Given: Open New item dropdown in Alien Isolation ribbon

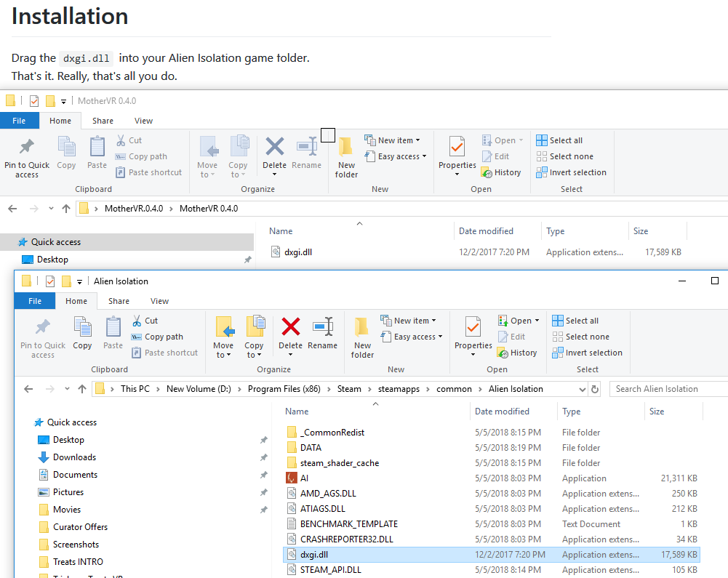Looking at the screenshot, I should [x=409, y=321].
